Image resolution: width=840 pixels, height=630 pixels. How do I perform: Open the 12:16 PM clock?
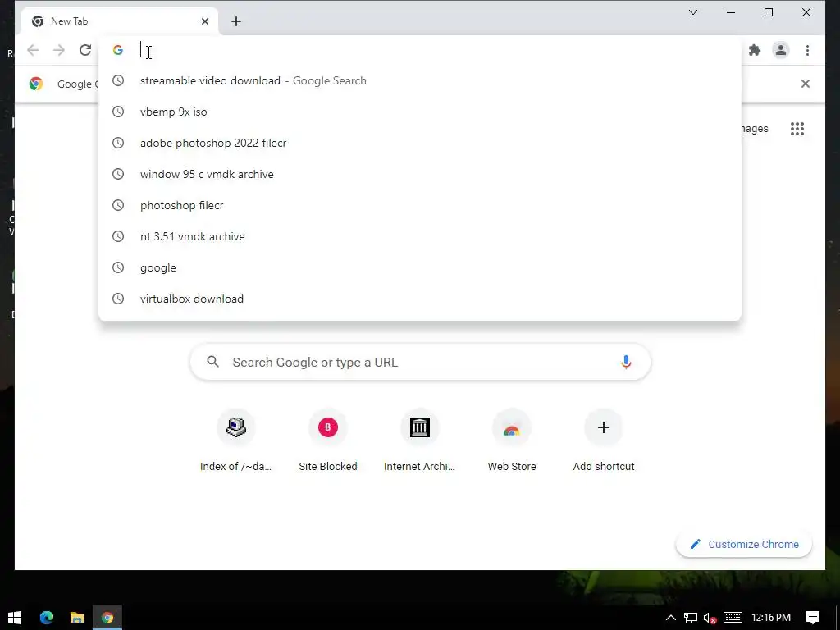pos(771,618)
